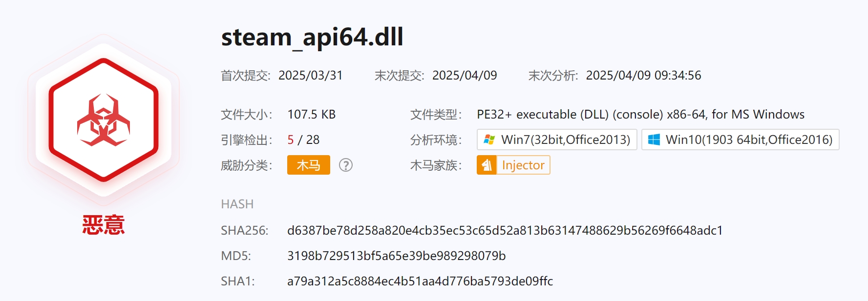Click the MD5 hash value

coord(397,256)
